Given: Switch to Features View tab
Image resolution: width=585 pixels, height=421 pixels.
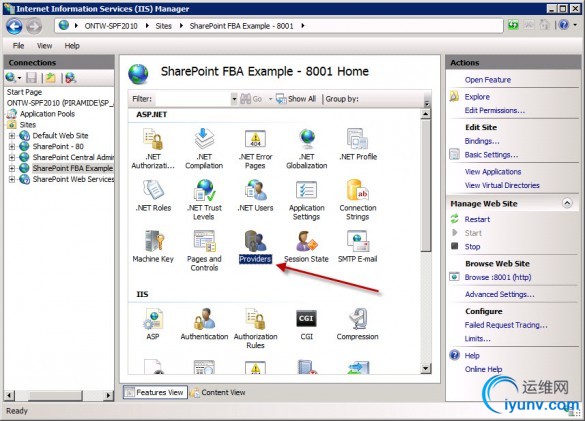Looking at the screenshot, I should 155,392.
